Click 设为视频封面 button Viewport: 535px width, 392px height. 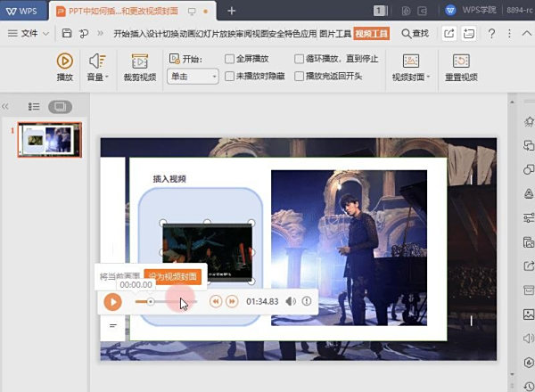click(173, 276)
